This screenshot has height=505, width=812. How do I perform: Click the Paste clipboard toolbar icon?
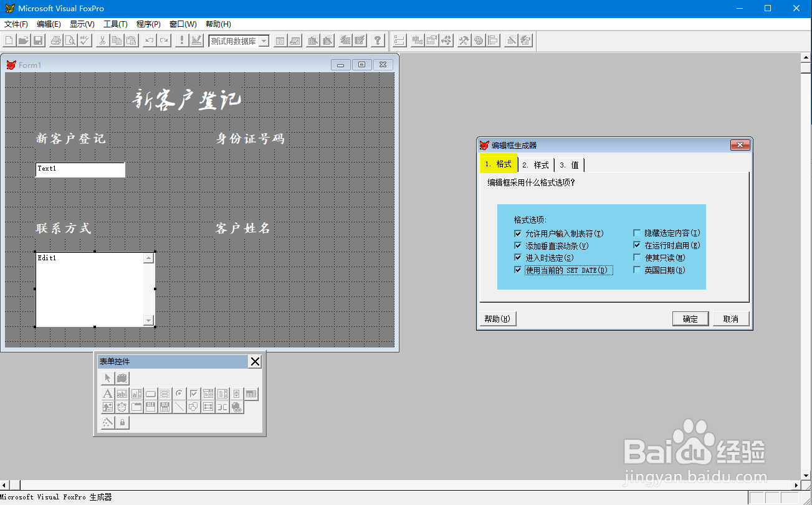[131, 40]
